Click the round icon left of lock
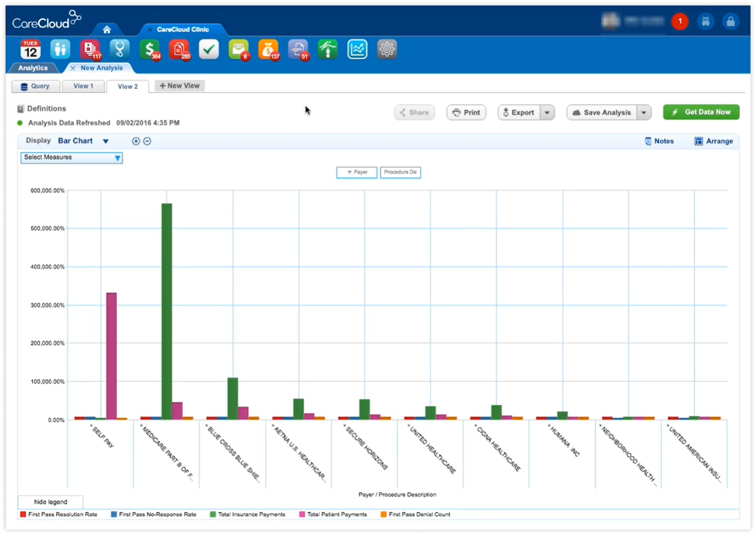The width and height of the screenshot is (756, 535). (705, 21)
